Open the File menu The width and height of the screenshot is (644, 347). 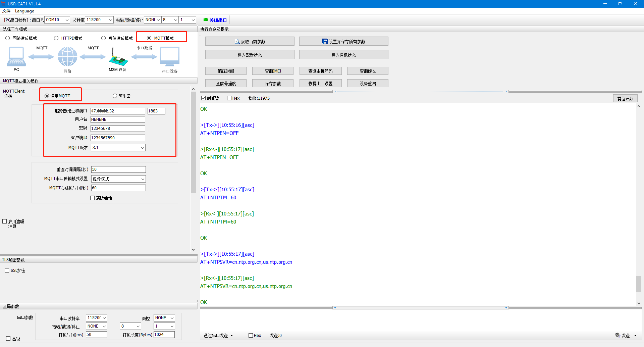pos(6,11)
